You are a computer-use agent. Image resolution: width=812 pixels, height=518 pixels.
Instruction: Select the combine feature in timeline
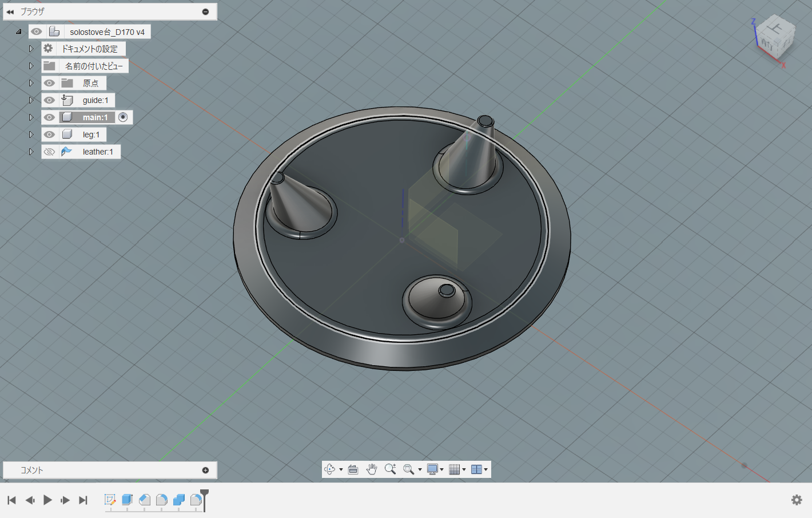click(x=179, y=500)
